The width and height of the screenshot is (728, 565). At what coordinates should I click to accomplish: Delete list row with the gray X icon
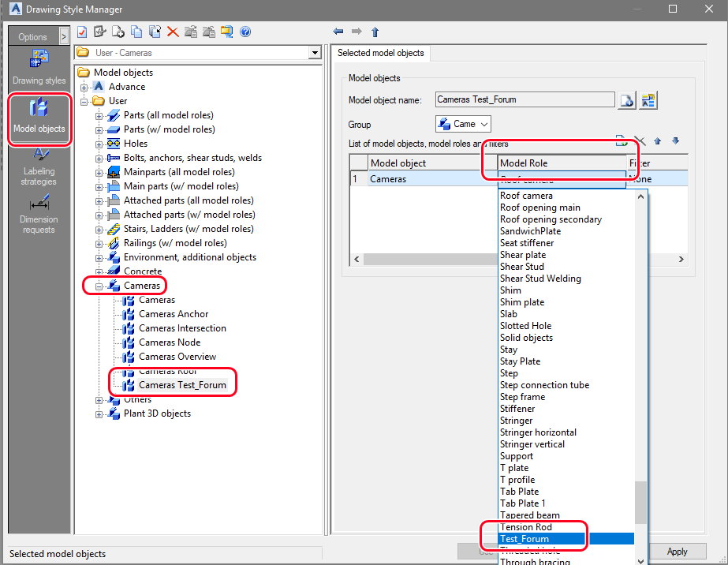(x=640, y=140)
